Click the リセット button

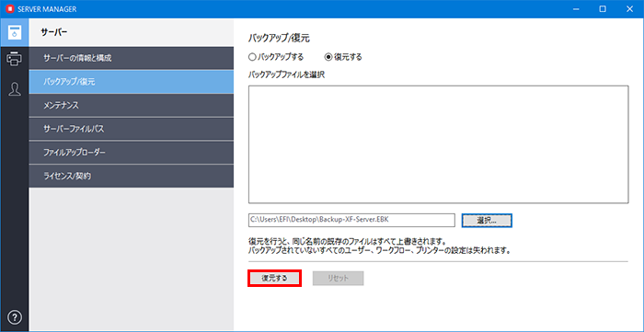[338, 278]
